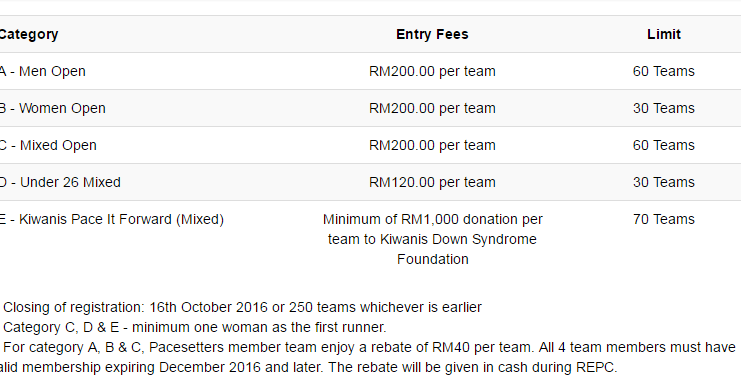Select the D - Under 26 Mixed cell
Image resolution: width=741 pixels, height=392 pixels.
coord(60,182)
